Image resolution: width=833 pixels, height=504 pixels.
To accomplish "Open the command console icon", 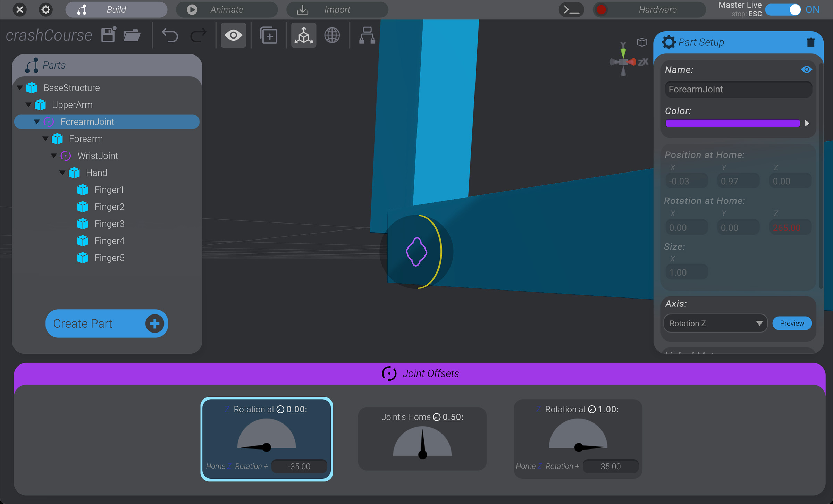I will coord(571,9).
